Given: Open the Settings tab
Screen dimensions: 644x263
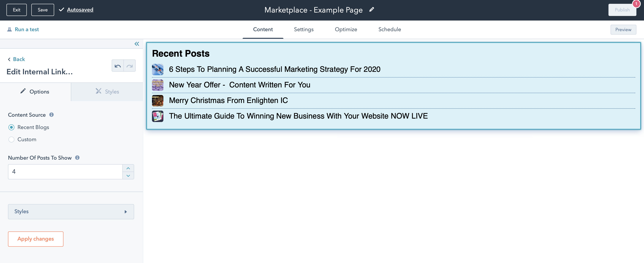Looking at the screenshot, I should [x=304, y=29].
